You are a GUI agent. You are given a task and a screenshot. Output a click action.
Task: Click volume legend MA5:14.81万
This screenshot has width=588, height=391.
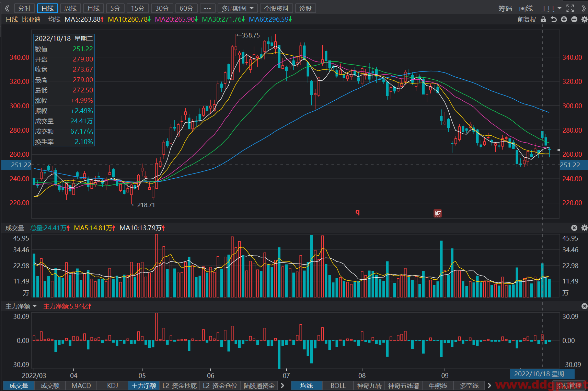point(95,228)
